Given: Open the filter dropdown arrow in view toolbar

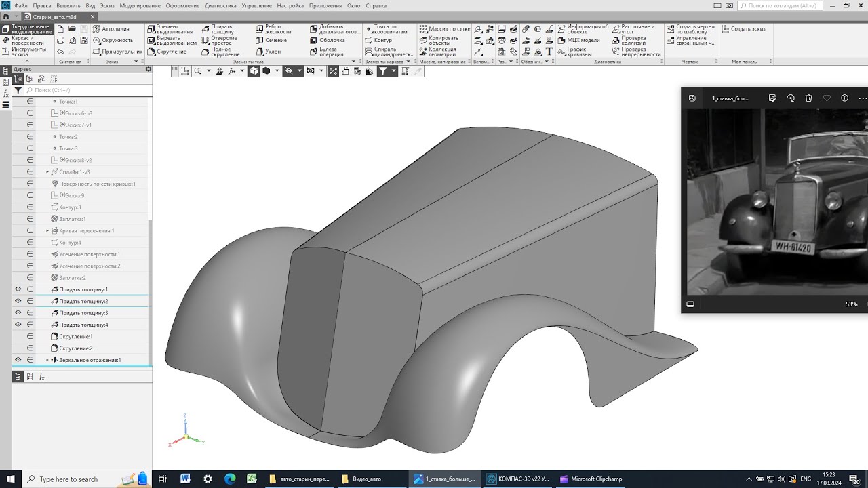Looking at the screenshot, I should [x=393, y=71].
